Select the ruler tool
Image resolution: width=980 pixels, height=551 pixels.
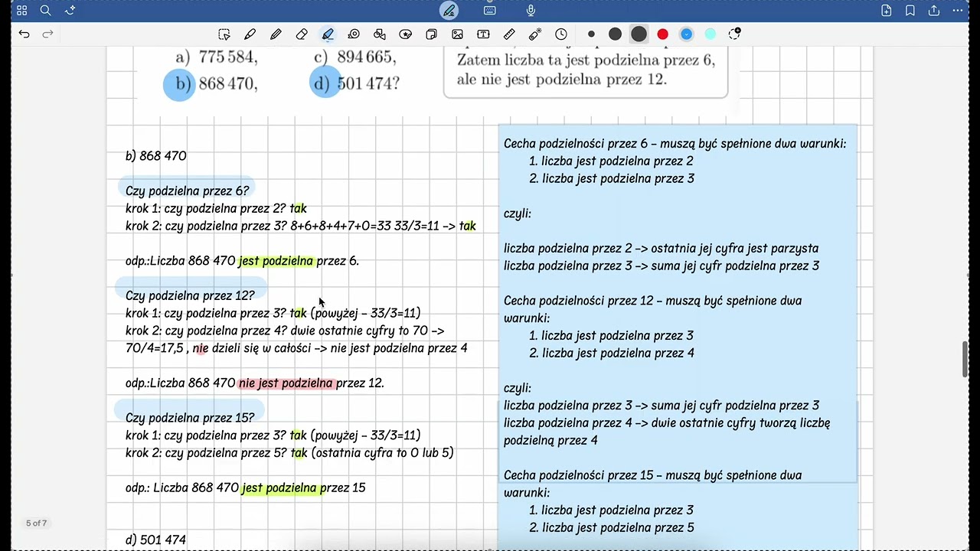click(509, 34)
